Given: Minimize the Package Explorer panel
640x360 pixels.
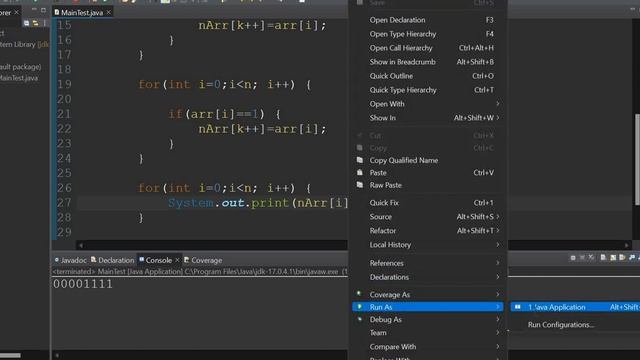Looking at the screenshot, I should click(34, 10).
